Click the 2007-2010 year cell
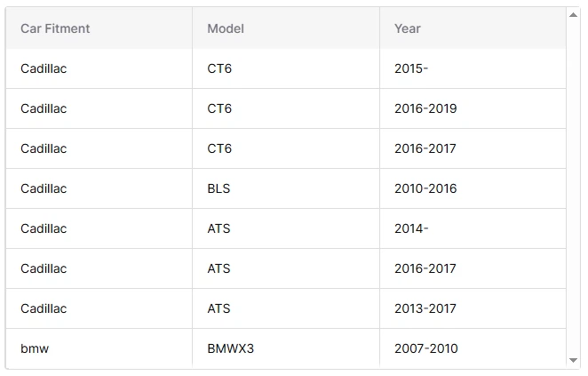The image size is (588, 376). point(425,348)
